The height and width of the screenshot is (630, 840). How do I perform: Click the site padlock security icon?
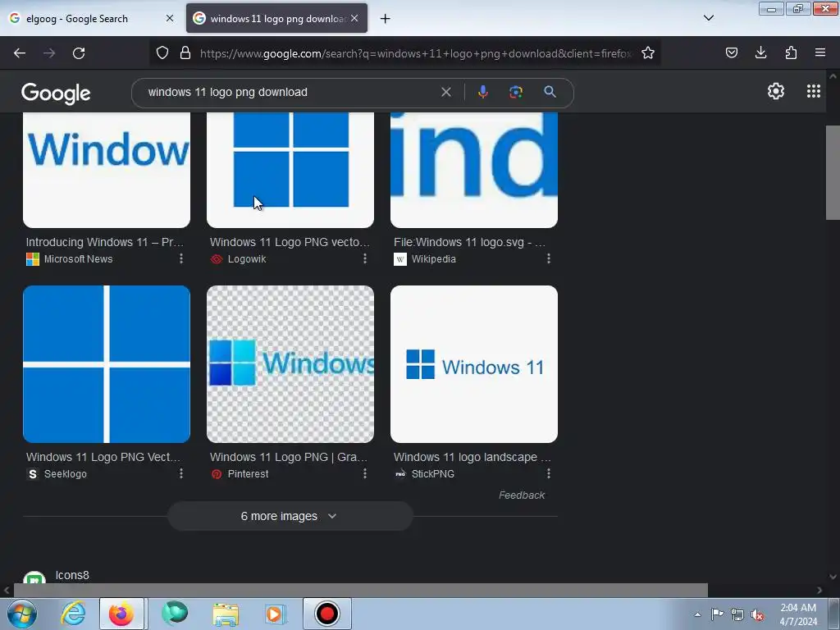pos(185,53)
